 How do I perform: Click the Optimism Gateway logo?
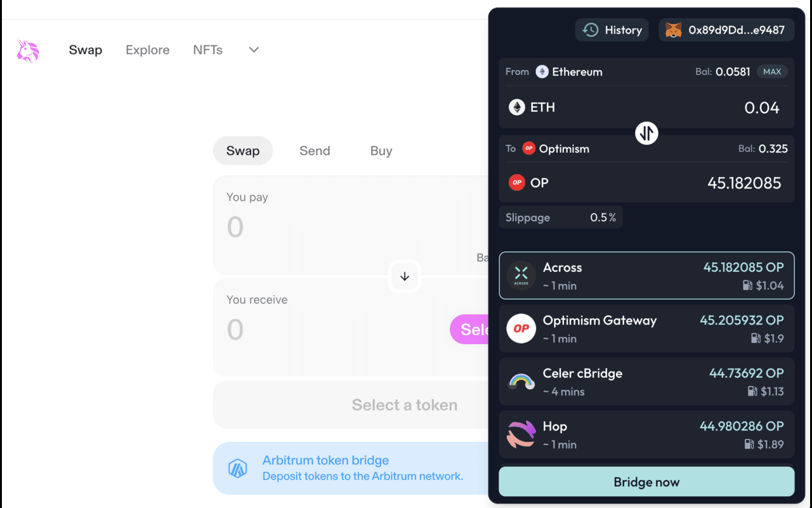tap(521, 328)
